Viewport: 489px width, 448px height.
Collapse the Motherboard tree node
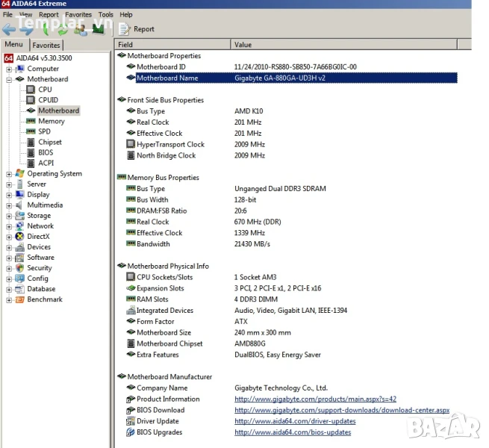(9, 79)
